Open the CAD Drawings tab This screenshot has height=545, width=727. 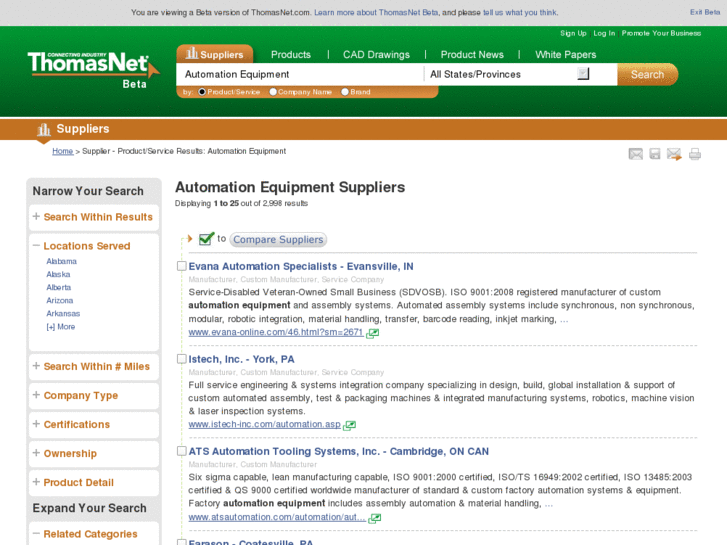click(376, 55)
